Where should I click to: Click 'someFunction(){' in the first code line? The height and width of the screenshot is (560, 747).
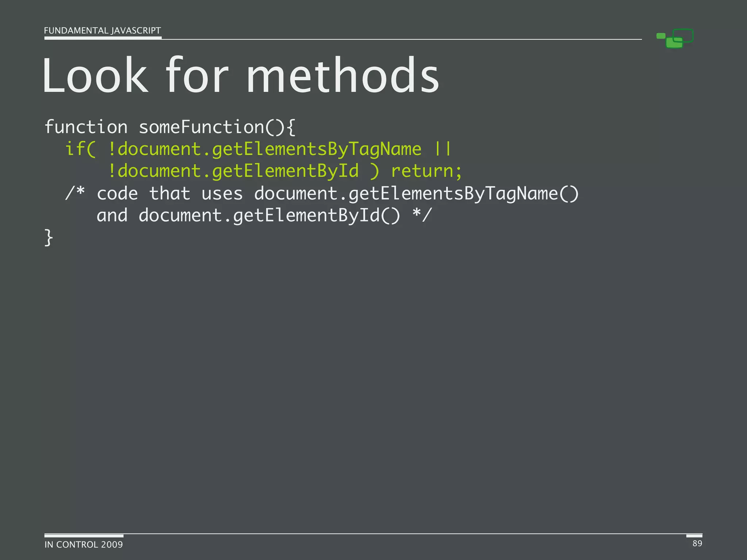tap(217, 127)
